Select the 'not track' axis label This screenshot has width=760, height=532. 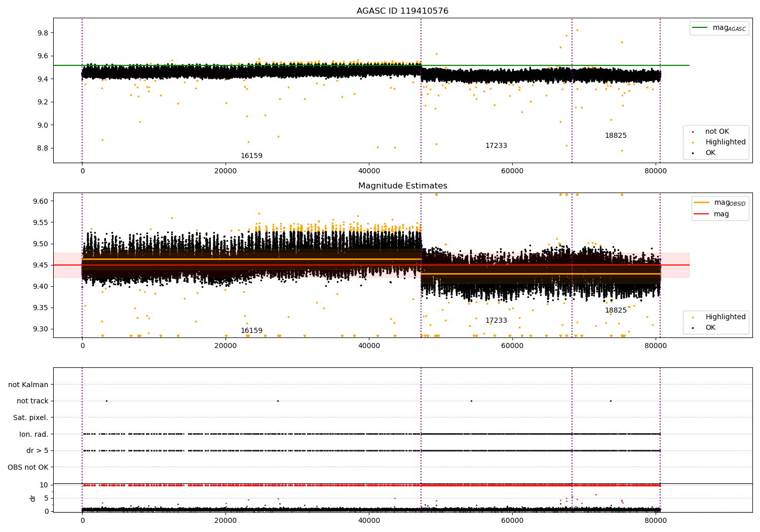coord(32,401)
